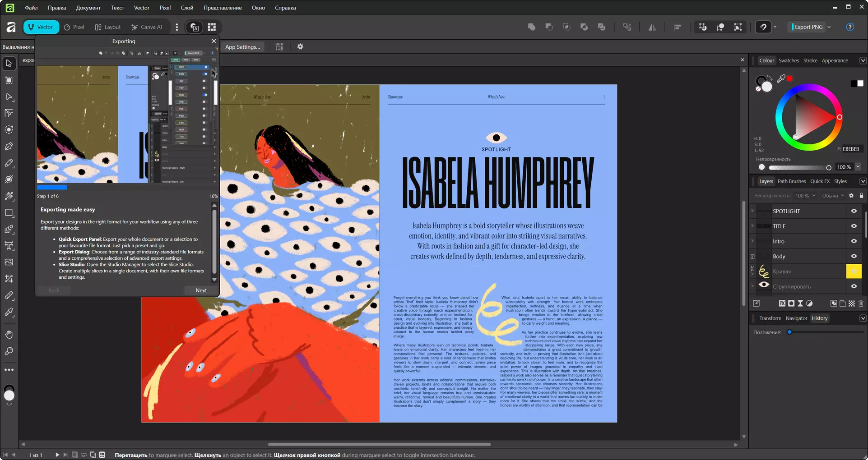Image resolution: width=868 pixels, height=460 pixels.
Task: Click the Layers panel lock icon
Action: point(861,196)
